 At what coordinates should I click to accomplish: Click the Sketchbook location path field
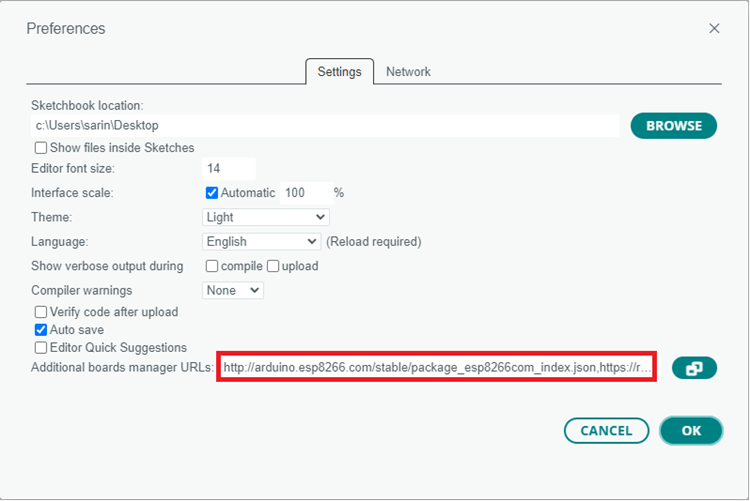coord(325,126)
